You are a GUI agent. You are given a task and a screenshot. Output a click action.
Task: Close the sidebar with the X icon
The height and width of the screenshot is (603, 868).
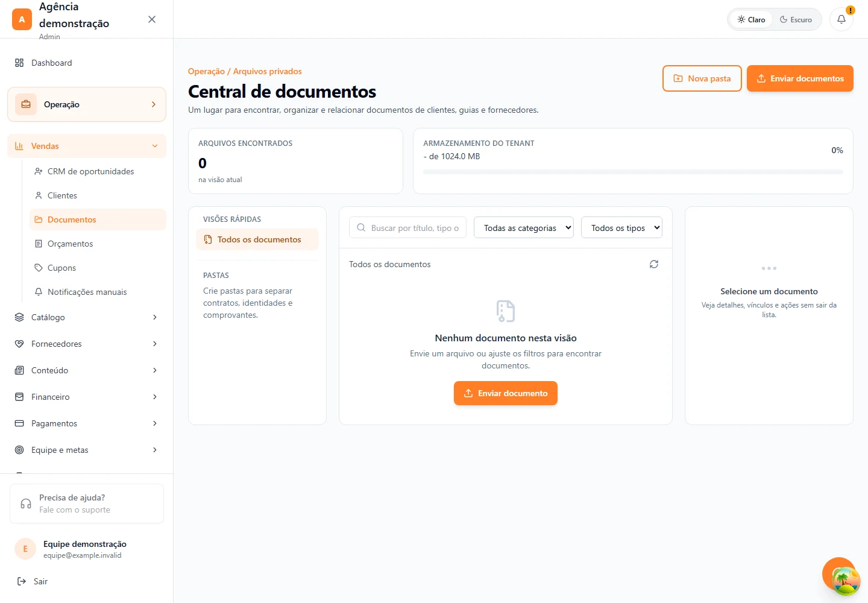(x=152, y=19)
